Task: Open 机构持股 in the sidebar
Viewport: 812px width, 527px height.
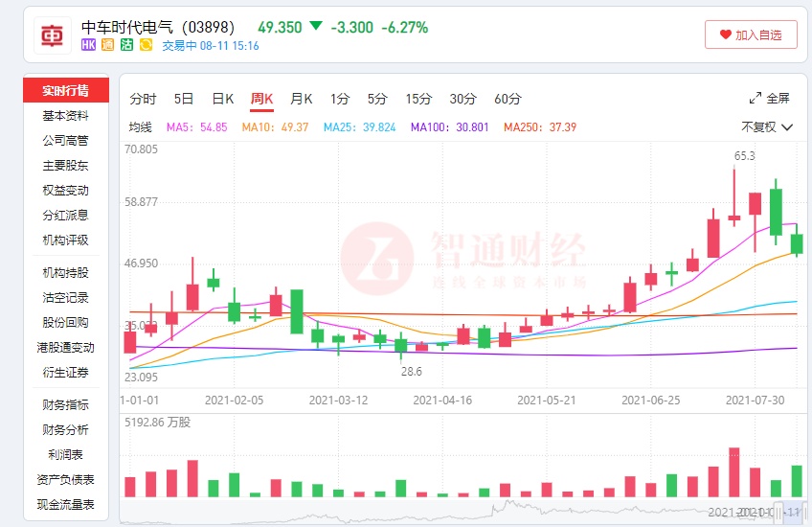Action: click(66, 272)
